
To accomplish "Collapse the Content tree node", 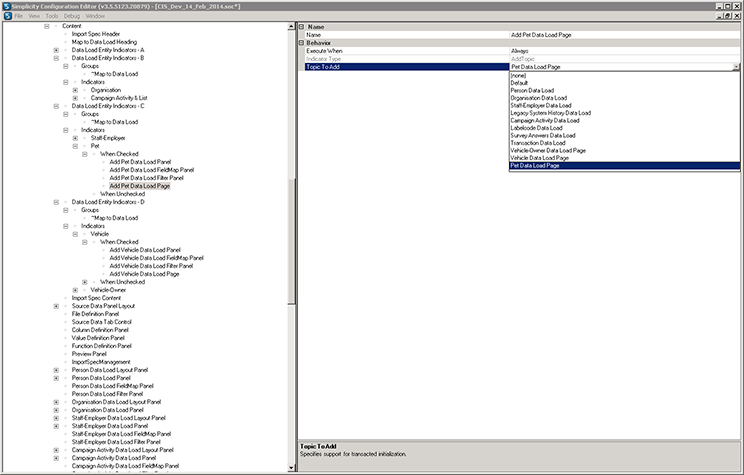I will (x=46, y=26).
